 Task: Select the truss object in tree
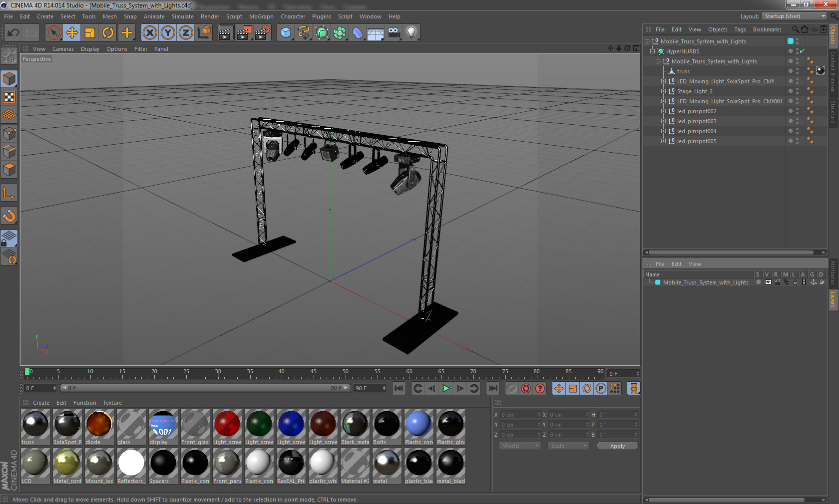pos(683,71)
